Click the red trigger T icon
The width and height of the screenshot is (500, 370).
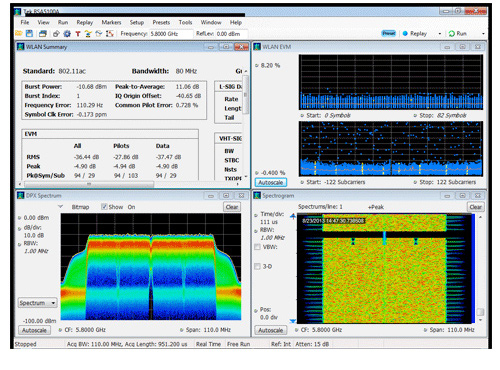coord(78,34)
